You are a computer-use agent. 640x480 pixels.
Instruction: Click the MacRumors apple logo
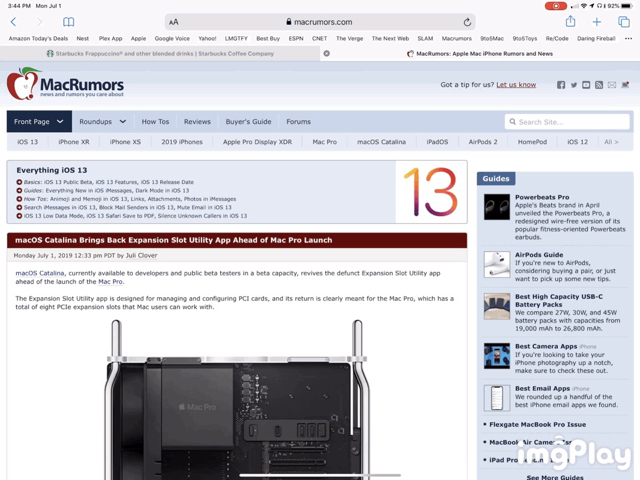pos(23,84)
